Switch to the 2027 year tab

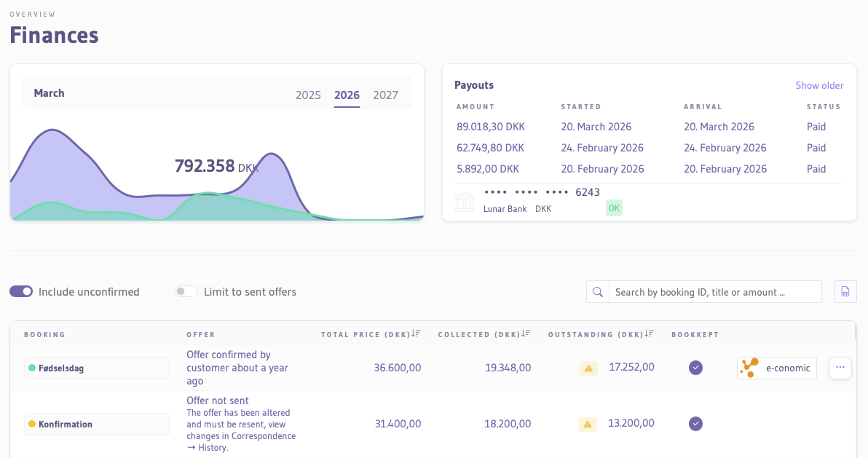(x=385, y=95)
